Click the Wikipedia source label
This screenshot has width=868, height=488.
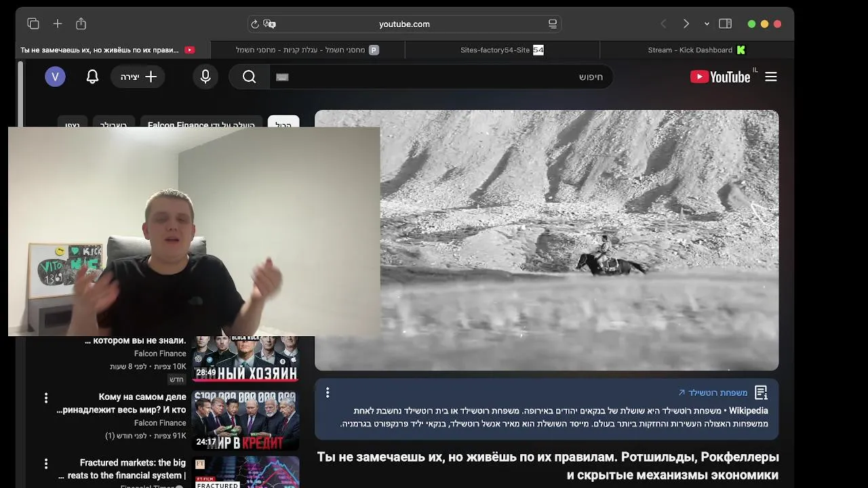749,411
